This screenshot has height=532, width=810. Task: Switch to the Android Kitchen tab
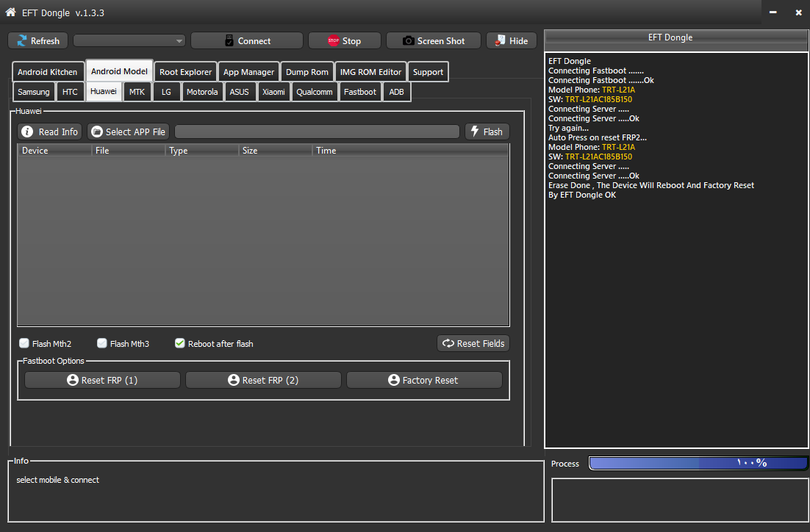48,72
